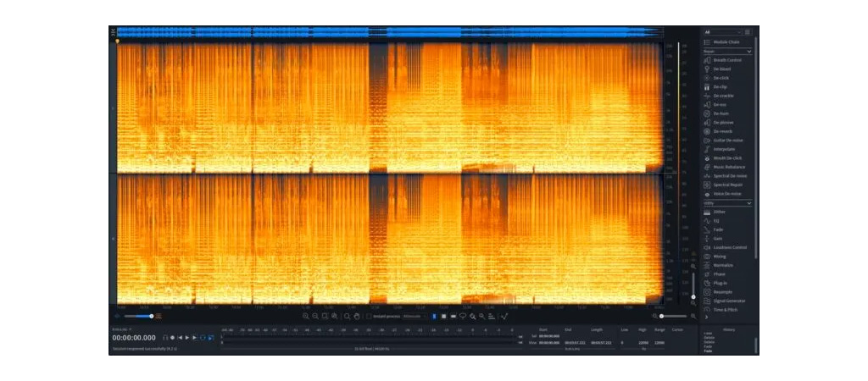Open the Normalize utility module
868x381 pixels.
(722, 265)
